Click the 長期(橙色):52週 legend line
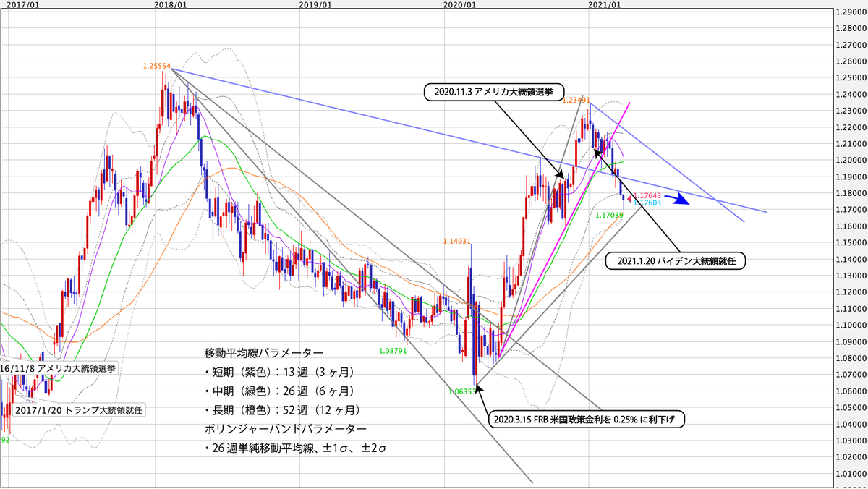868x489 pixels. 281,410
